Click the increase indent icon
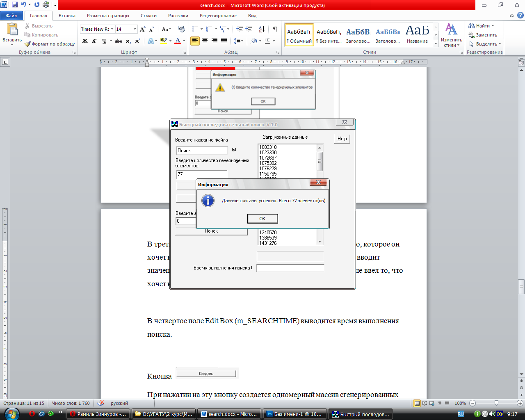Screen dimensions: 525x420 (249, 29)
